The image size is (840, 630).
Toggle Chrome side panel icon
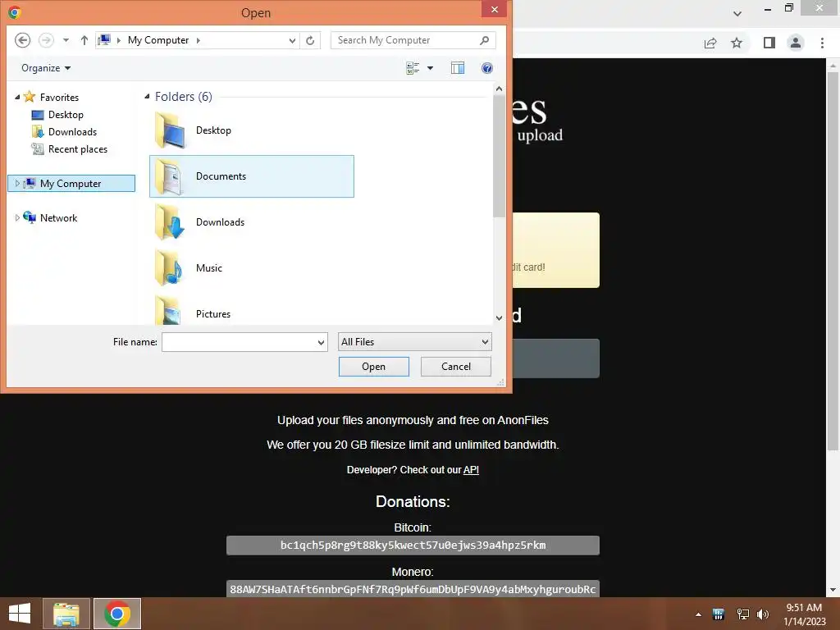(x=769, y=43)
